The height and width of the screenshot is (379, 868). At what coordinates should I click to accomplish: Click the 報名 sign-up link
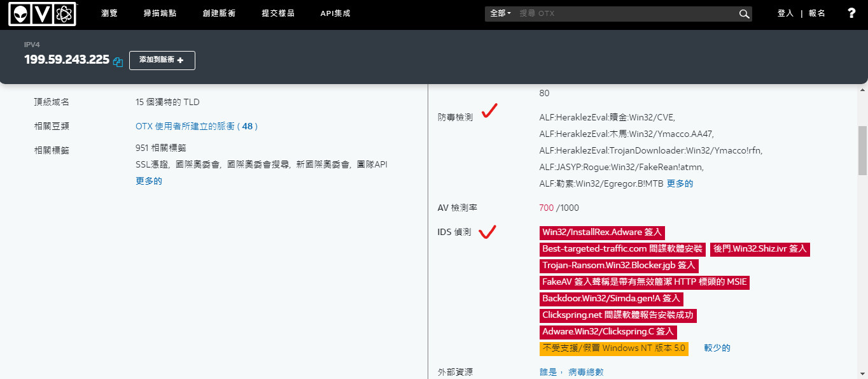click(x=817, y=13)
